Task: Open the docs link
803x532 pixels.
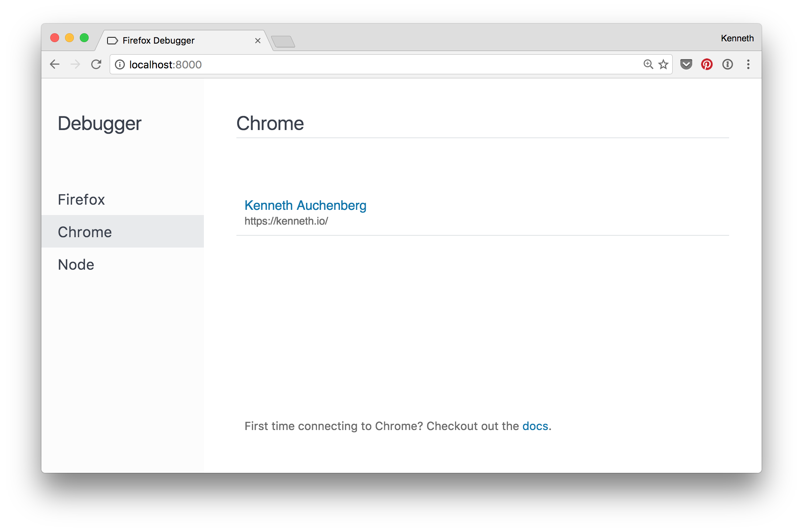Action: point(535,426)
